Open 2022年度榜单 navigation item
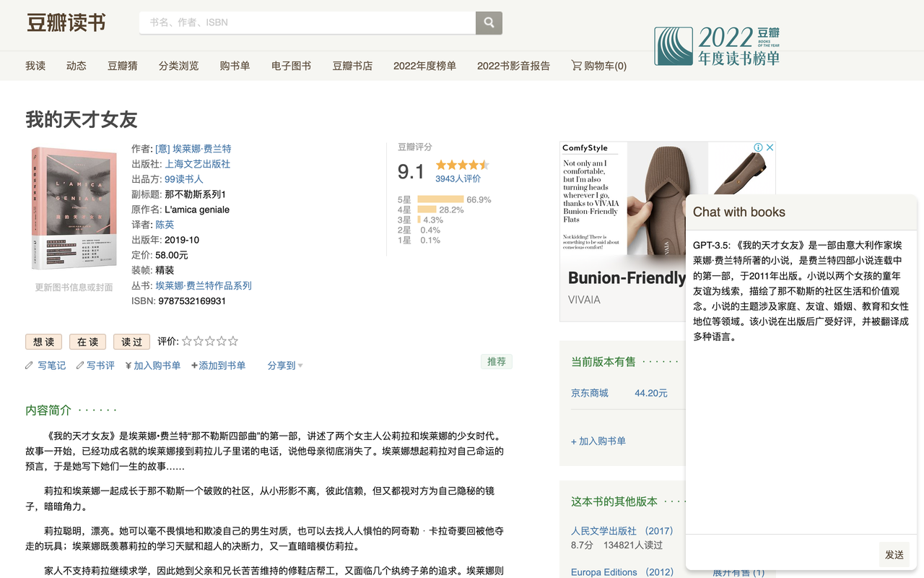 pyautogui.click(x=424, y=66)
